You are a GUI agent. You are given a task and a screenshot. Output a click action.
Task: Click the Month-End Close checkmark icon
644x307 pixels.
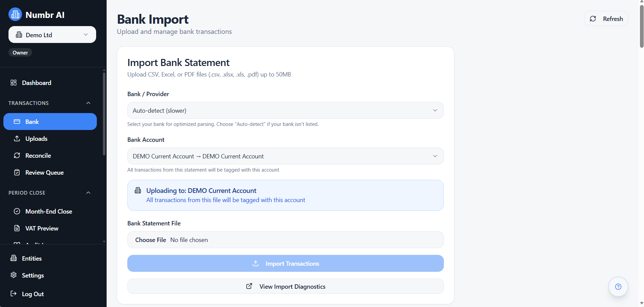point(17,211)
